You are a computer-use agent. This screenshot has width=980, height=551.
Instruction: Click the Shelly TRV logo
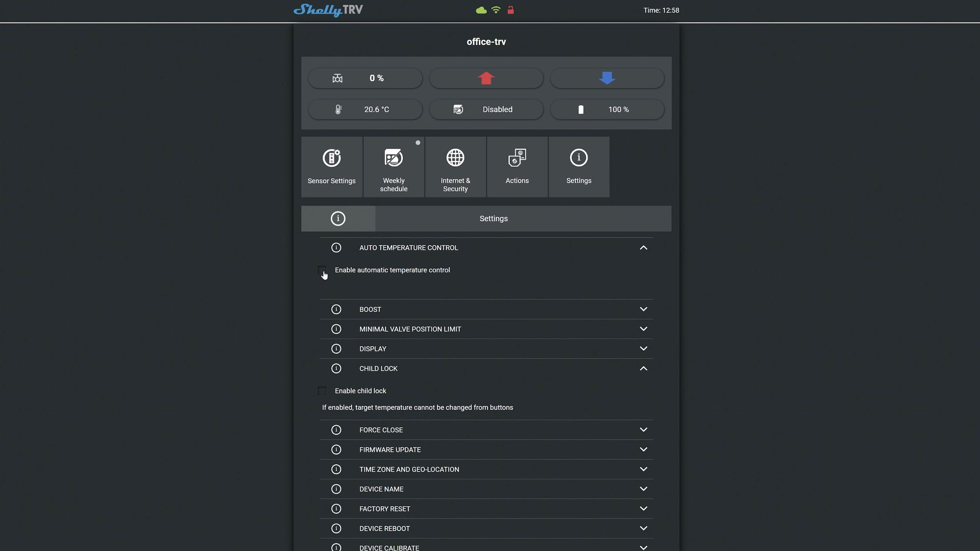[x=328, y=10]
